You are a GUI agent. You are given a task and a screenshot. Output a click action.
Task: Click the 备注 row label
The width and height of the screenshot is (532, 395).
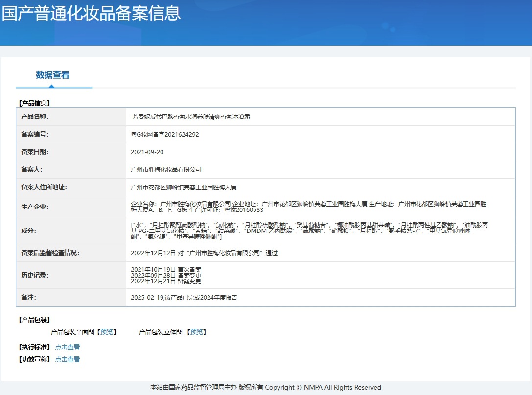click(28, 297)
